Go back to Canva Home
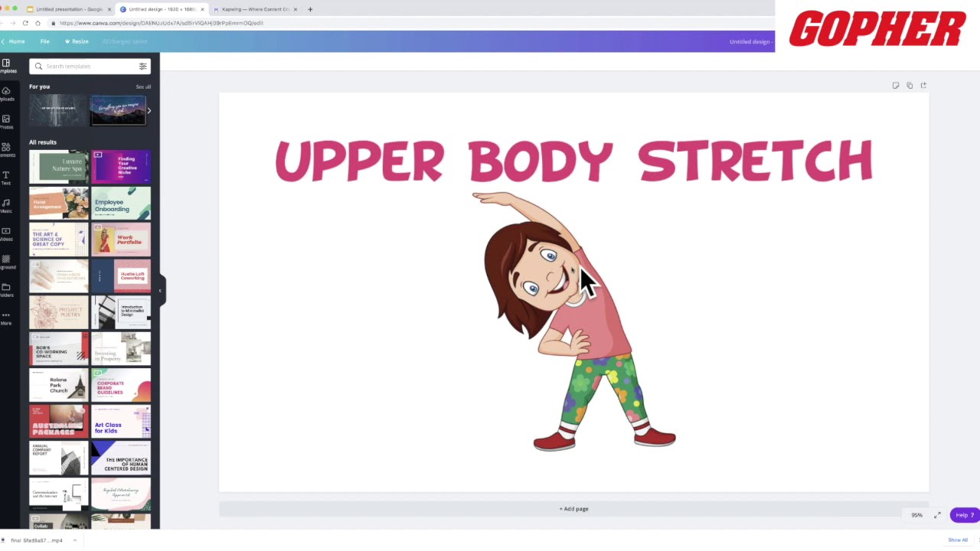 coord(14,41)
